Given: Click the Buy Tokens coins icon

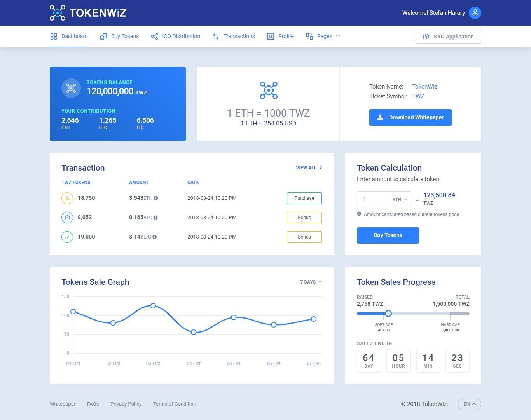Looking at the screenshot, I should [103, 36].
